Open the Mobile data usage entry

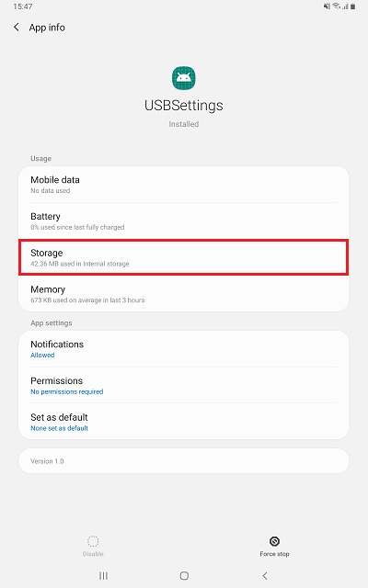coord(184,185)
